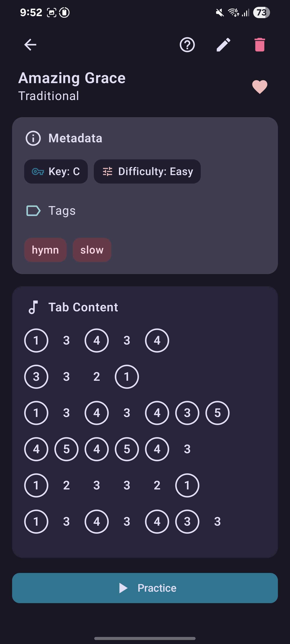Select the hymn tag
The image size is (290, 644).
[x=45, y=250]
